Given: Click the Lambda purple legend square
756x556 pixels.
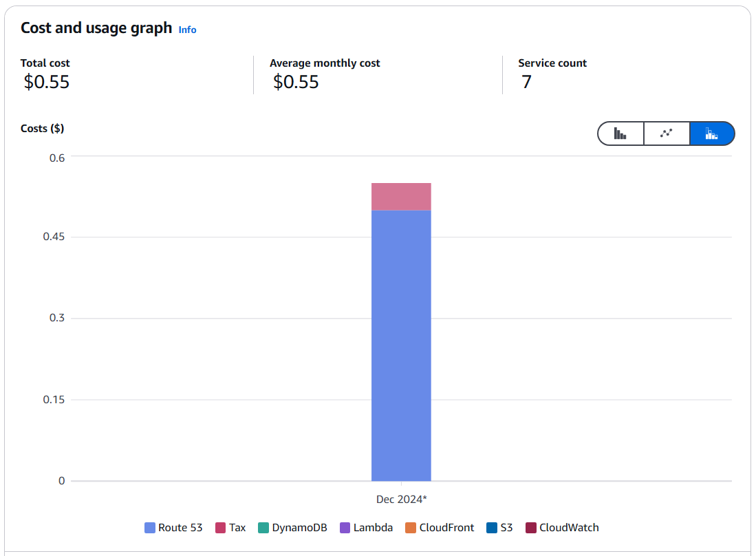Looking at the screenshot, I should pos(345,528).
